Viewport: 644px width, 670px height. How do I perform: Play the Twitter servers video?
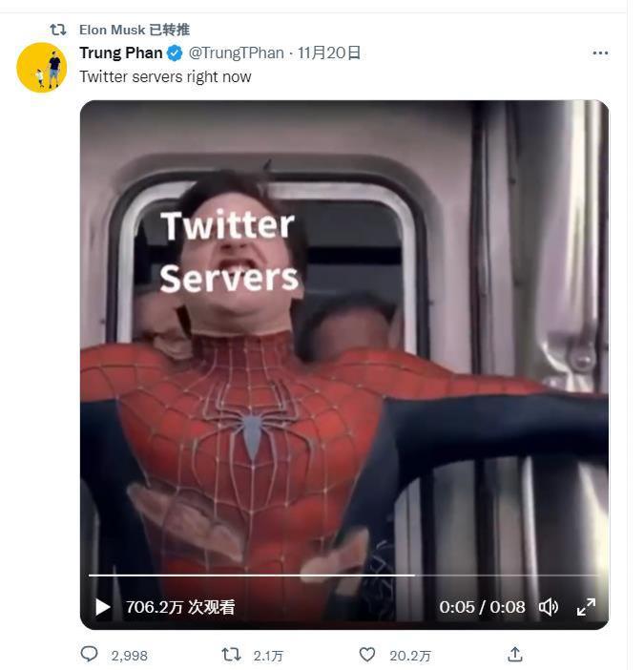[102, 607]
